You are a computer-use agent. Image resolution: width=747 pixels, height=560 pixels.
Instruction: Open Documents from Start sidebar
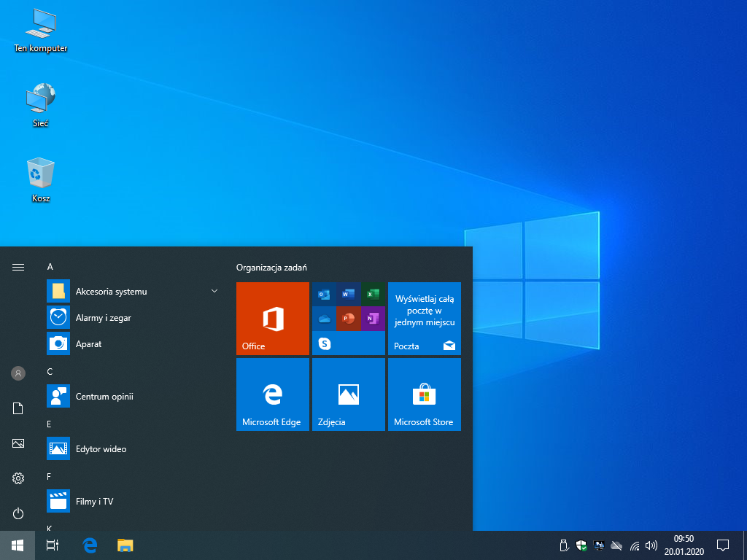tap(18, 408)
